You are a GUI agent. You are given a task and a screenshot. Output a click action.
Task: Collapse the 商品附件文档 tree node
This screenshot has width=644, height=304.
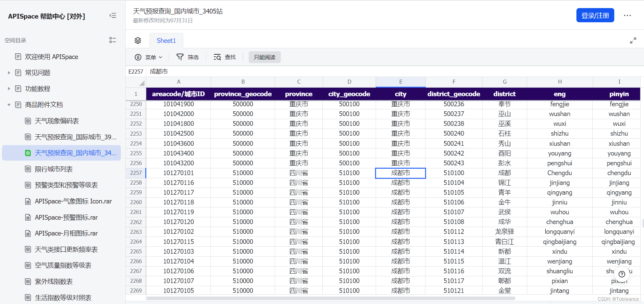click(9, 105)
